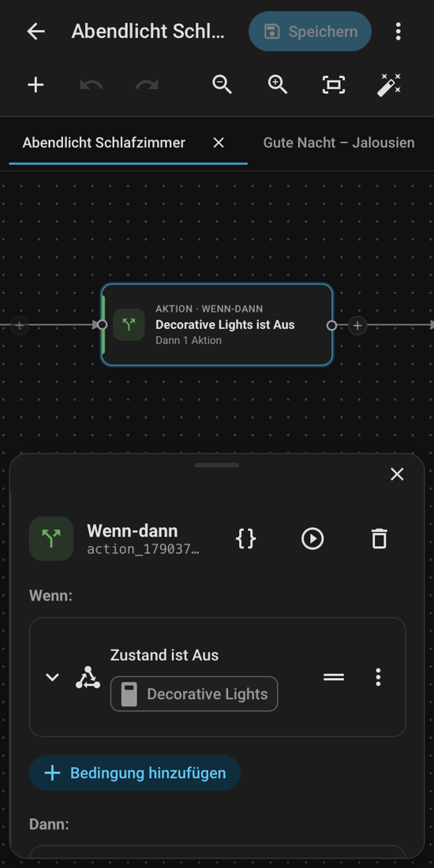Select the Decorative Lights ist Aus node

coord(217,325)
